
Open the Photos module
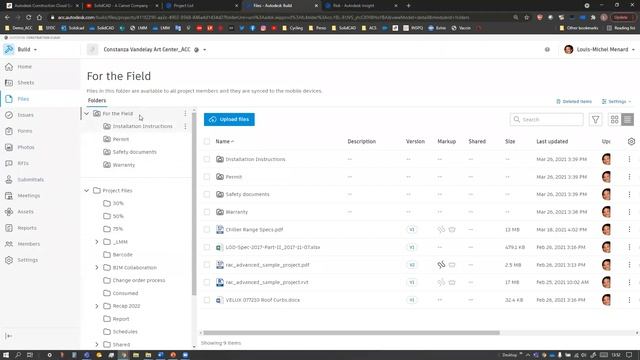pyautogui.click(x=26, y=147)
